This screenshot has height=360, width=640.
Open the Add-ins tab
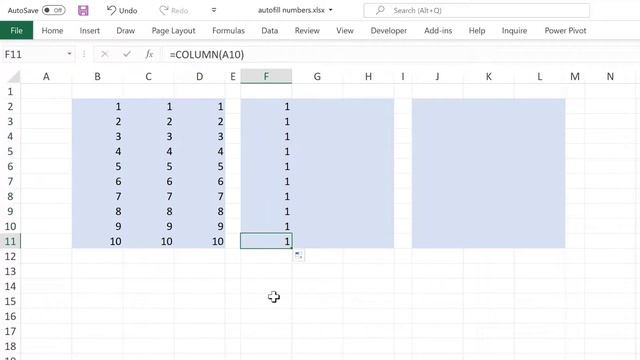438,31
